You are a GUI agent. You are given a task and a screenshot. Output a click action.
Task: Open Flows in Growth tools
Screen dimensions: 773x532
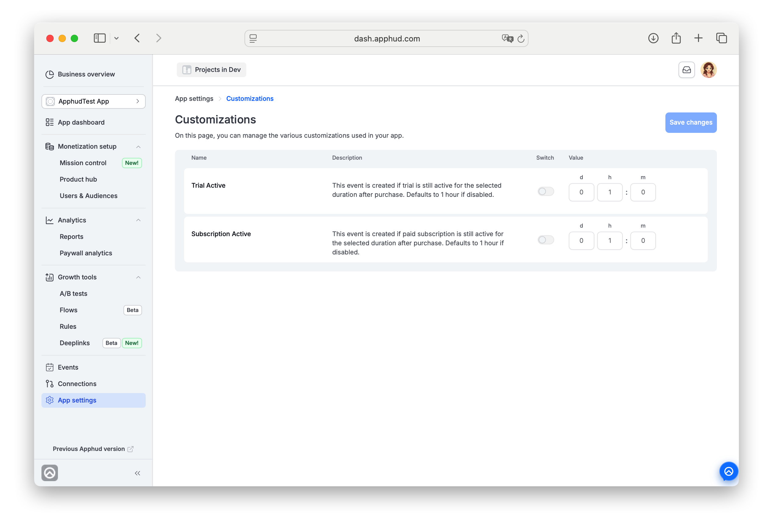pos(68,310)
